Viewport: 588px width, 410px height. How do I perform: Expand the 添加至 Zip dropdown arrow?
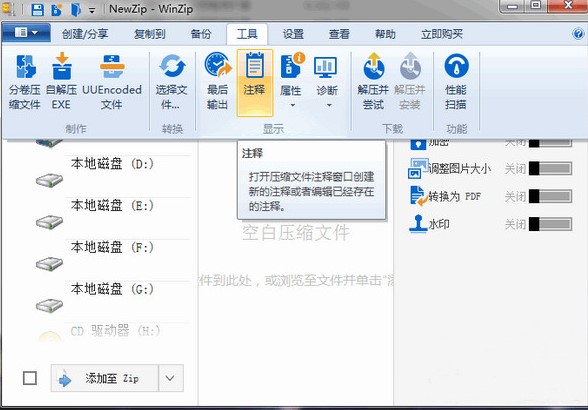[x=170, y=378]
